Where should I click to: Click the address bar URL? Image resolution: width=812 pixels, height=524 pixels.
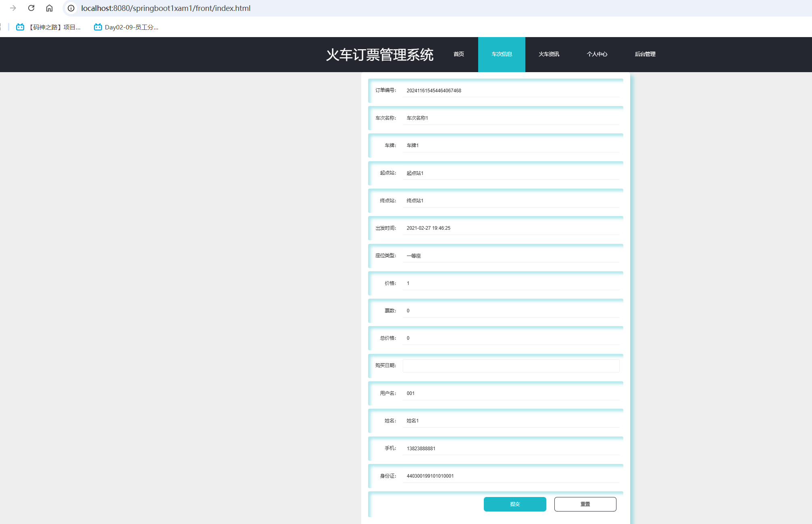[x=166, y=8]
